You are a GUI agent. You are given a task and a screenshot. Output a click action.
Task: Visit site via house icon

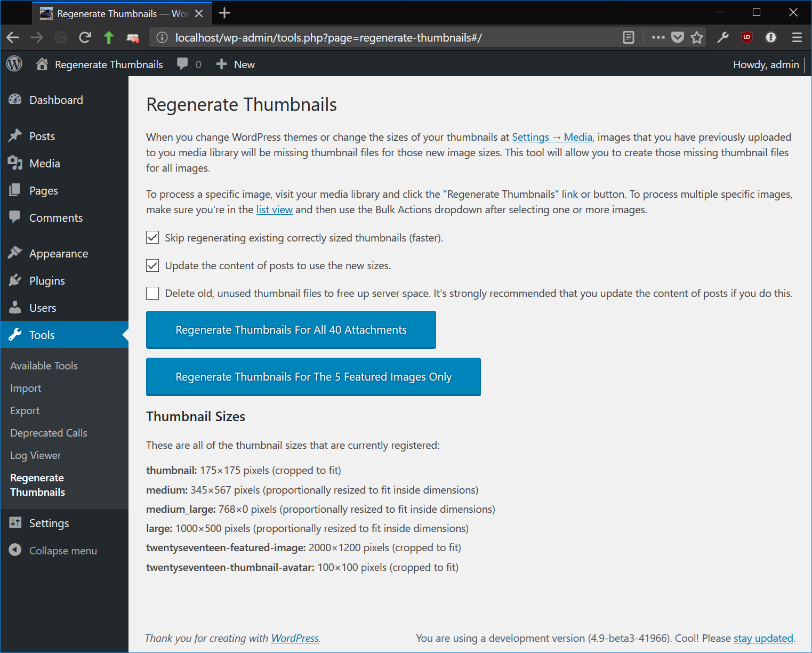42,64
